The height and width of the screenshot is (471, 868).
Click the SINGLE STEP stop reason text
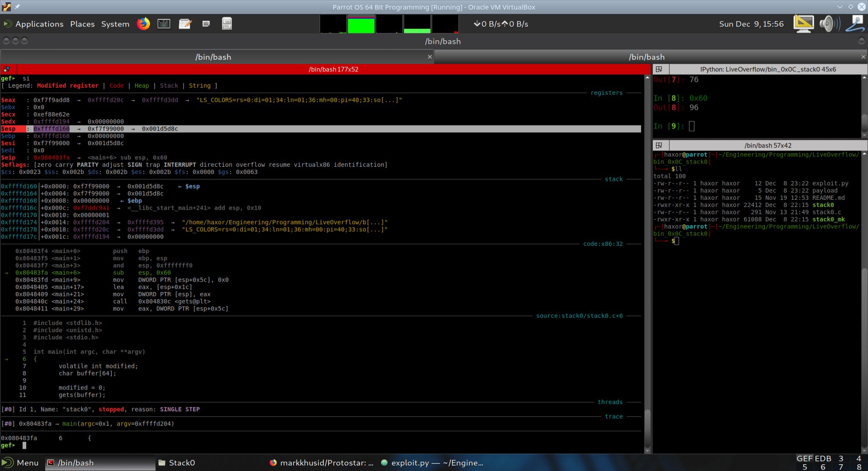[179, 409]
